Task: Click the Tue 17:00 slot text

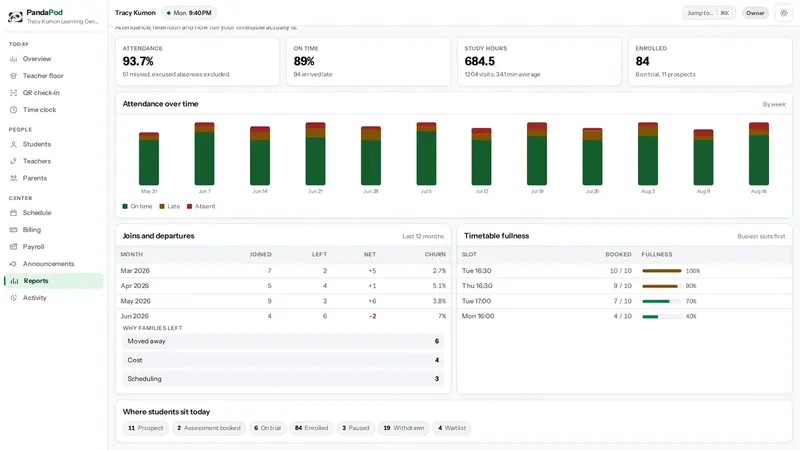Action: (x=477, y=302)
